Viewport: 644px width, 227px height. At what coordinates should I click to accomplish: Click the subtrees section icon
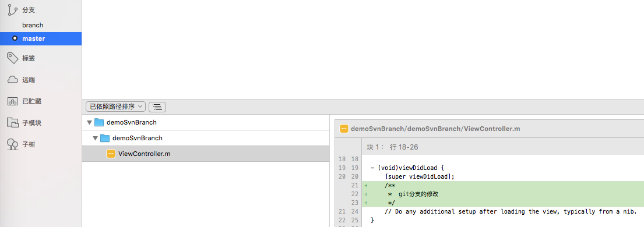(13, 144)
